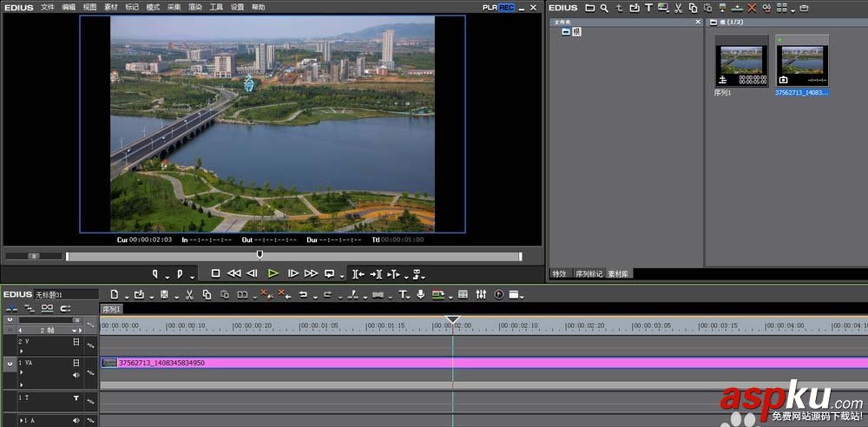
Task: Switch to the 特效 tab
Action: (560, 274)
